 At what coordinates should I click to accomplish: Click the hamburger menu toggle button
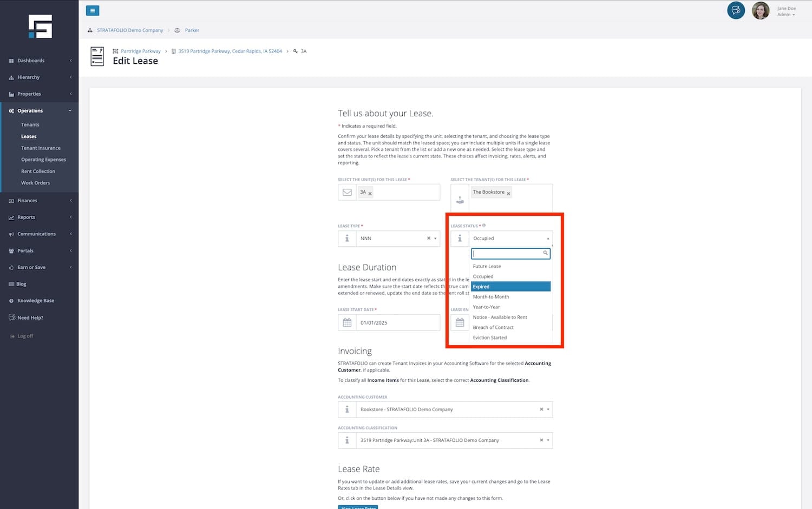point(93,10)
